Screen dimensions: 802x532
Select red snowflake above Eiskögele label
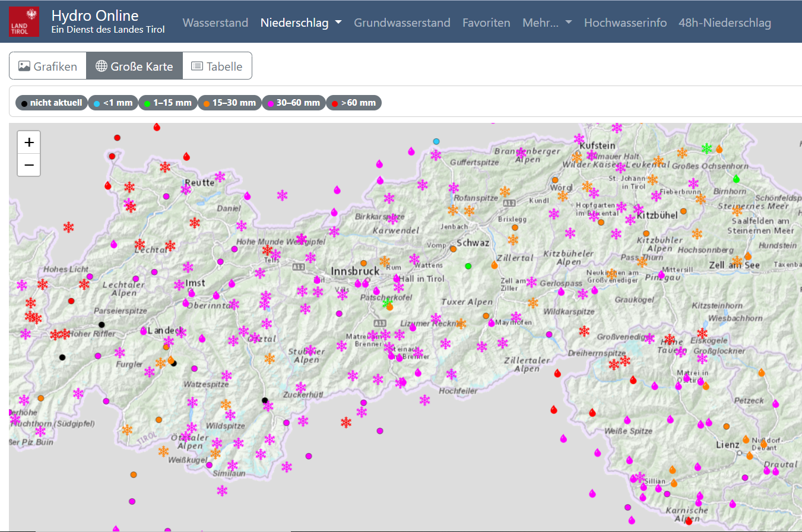coord(703,333)
